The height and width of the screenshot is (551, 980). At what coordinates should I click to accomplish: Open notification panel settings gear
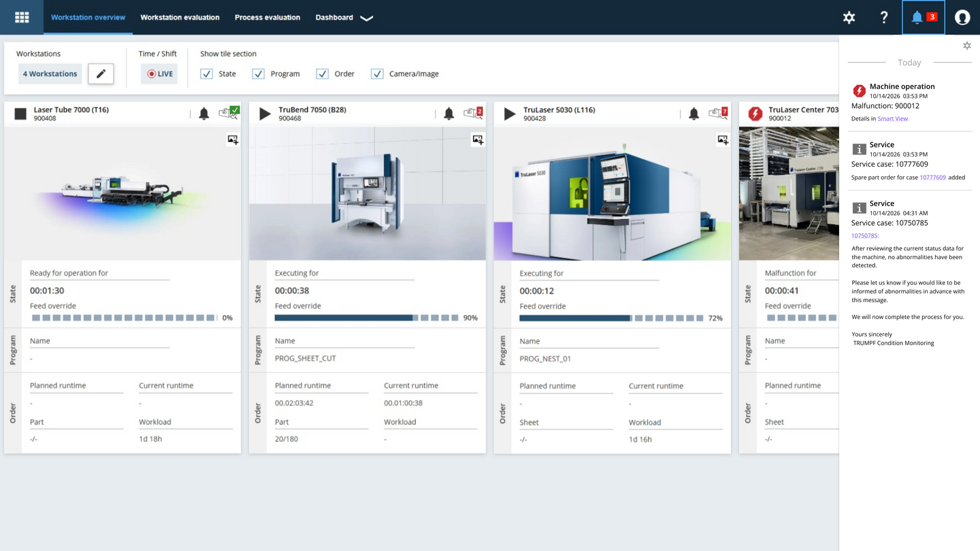[x=966, y=46]
